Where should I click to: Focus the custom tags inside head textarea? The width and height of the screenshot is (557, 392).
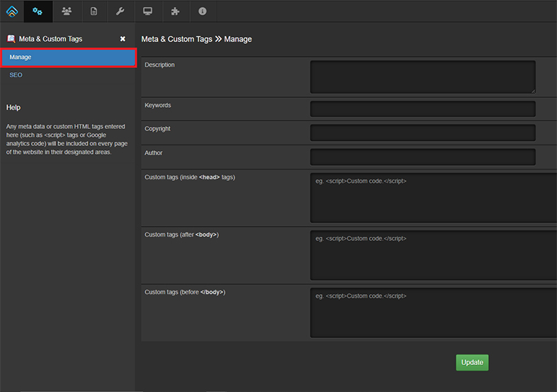[x=433, y=198]
